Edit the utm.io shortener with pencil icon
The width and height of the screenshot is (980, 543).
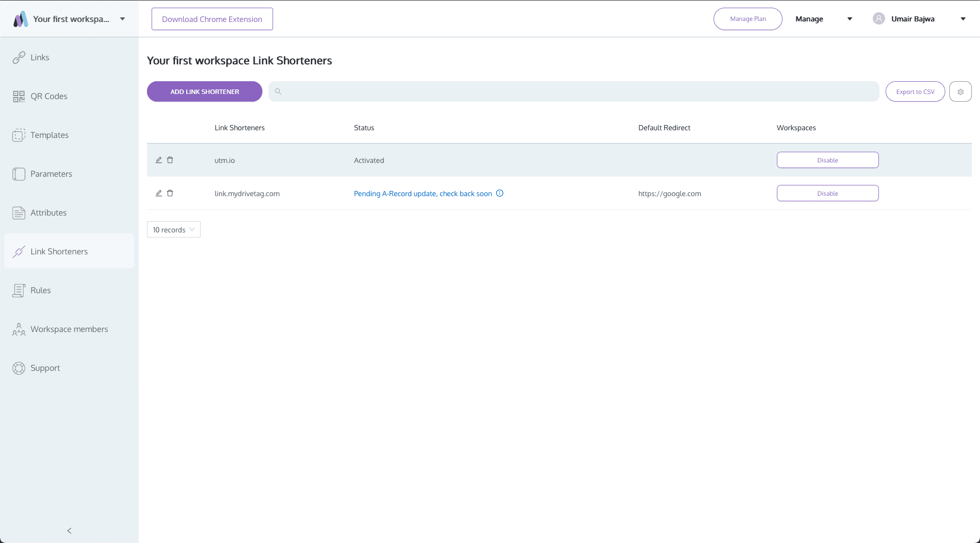159,160
